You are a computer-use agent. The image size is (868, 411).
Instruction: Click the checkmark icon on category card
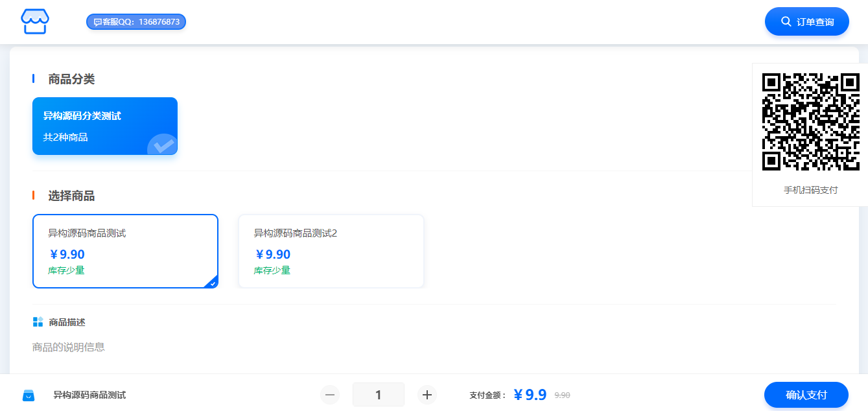tap(161, 145)
